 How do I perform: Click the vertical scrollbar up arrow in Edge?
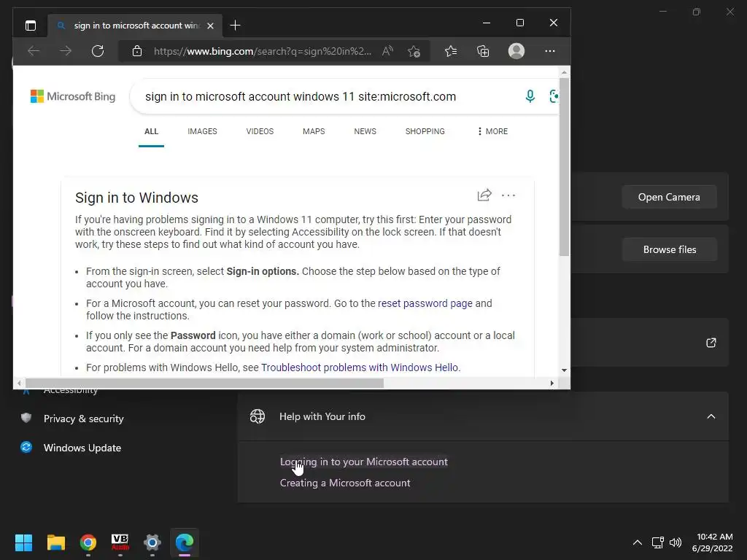point(564,72)
